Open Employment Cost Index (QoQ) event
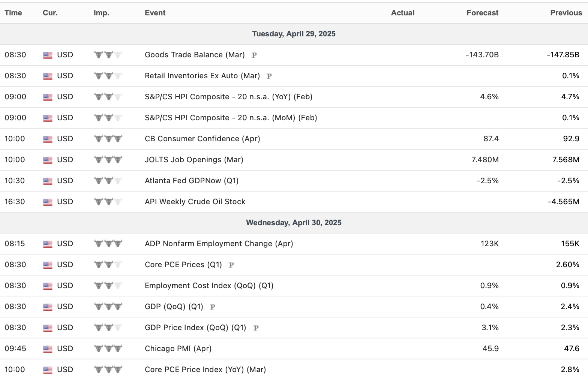Image resolution: width=588 pixels, height=377 pixels. click(209, 286)
